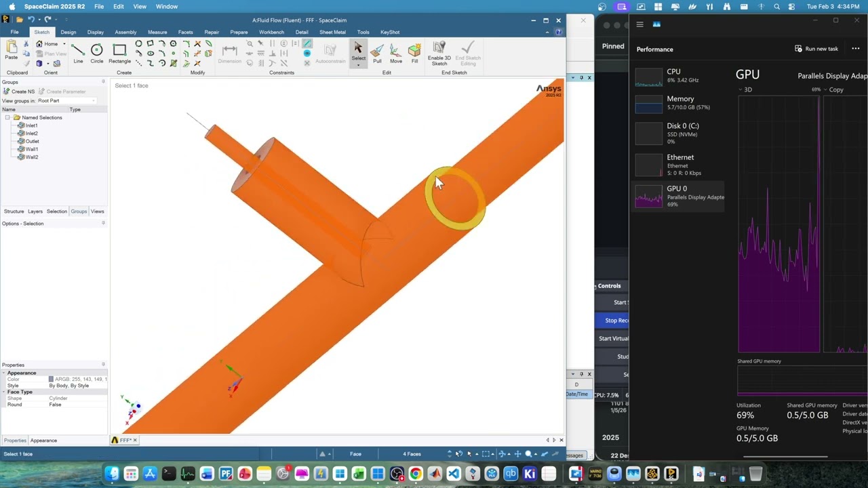868x488 pixels.
Task: Click the Select tool icon
Action: click(x=358, y=47)
